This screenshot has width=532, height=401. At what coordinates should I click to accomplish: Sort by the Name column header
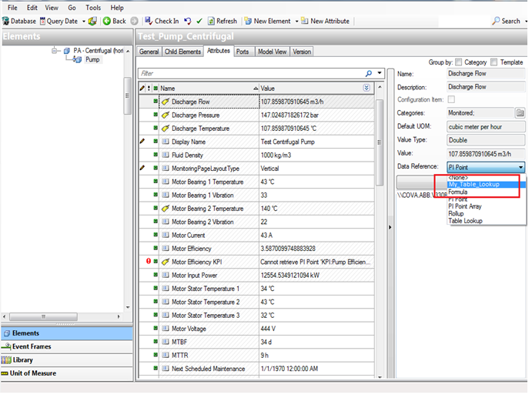point(209,89)
